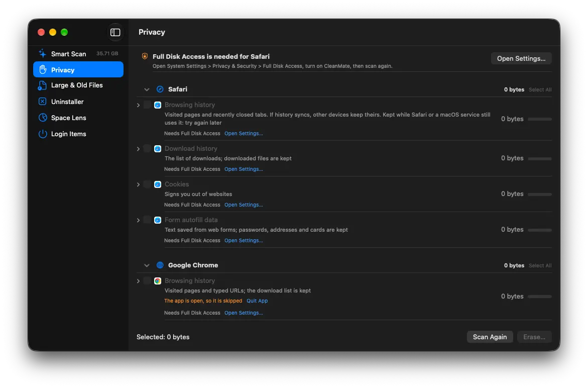Click size bar for Form autofill data

540,230
